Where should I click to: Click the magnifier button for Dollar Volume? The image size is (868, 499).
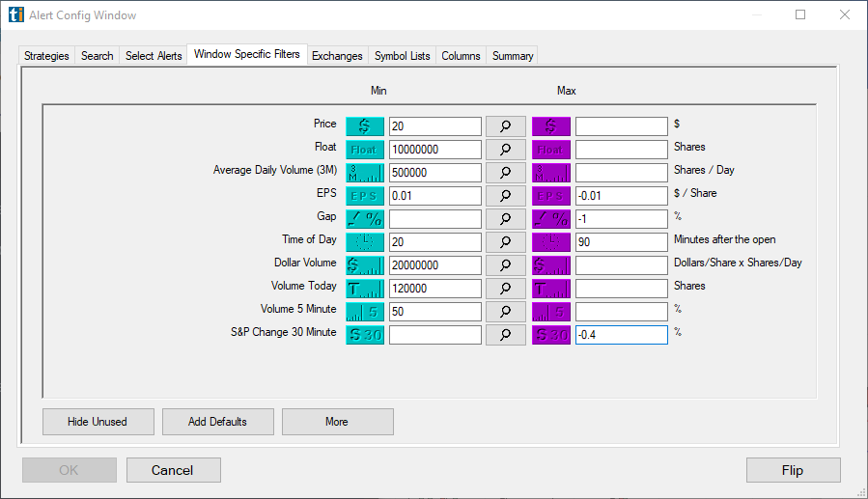point(505,265)
